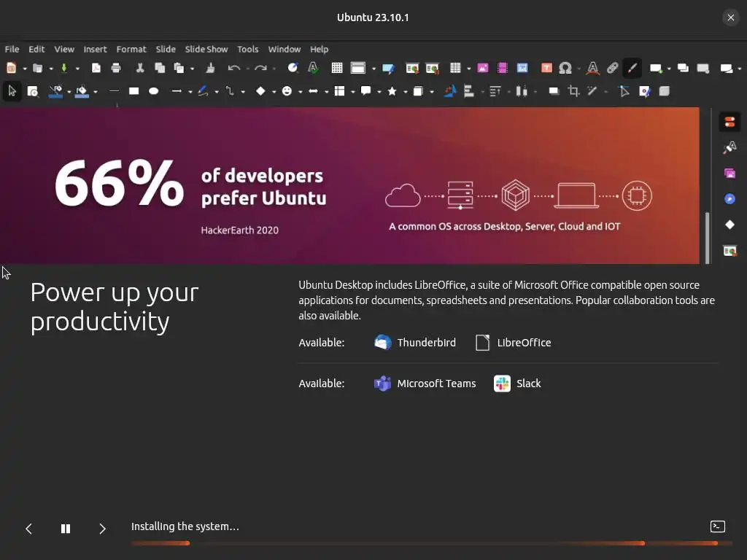747x560 pixels.
Task: Open the New icon dropdown arrow
Action: click(x=24, y=69)
